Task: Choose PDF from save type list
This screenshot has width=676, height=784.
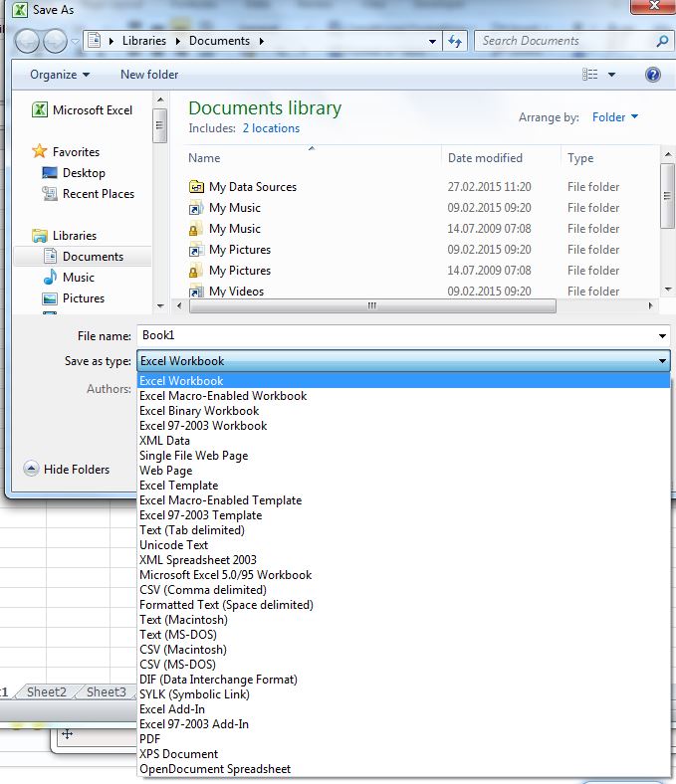Action: [x=149, y=739]
